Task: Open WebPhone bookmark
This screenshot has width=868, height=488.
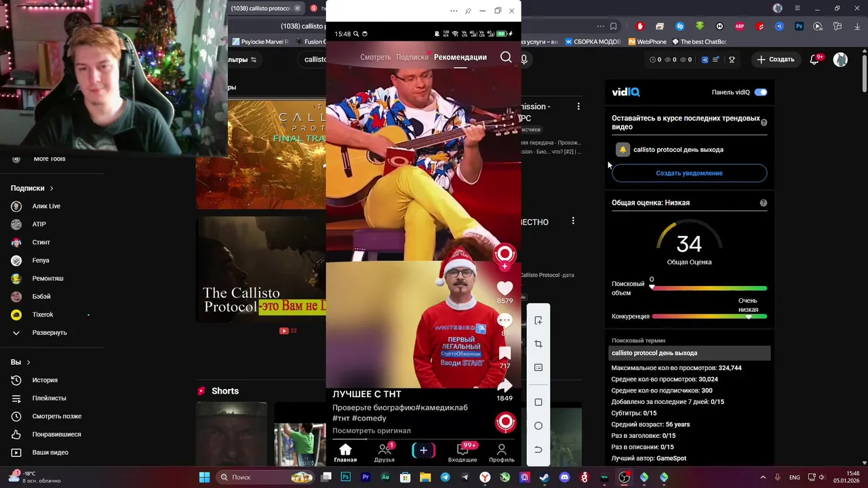Action: (647, 42)
